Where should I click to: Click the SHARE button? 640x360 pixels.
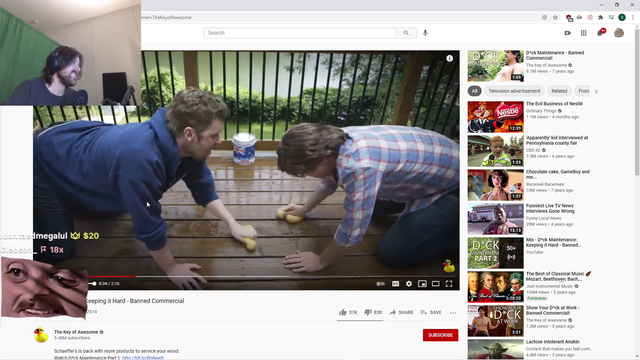pyautogui.click(x=401, y=312)
